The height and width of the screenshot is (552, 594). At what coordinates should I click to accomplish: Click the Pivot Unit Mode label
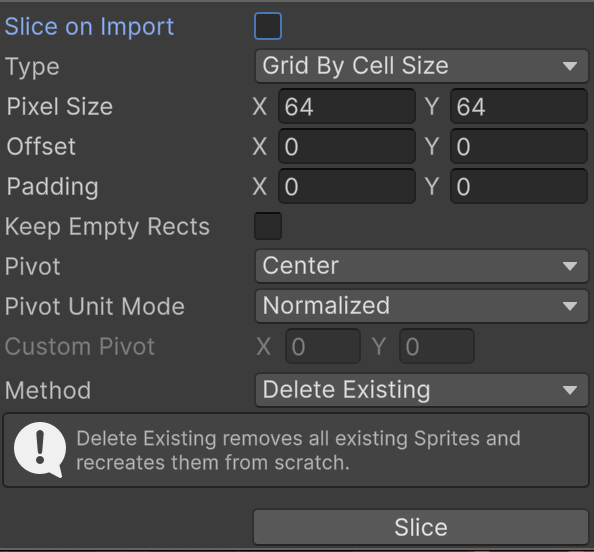tap(95, 306)
